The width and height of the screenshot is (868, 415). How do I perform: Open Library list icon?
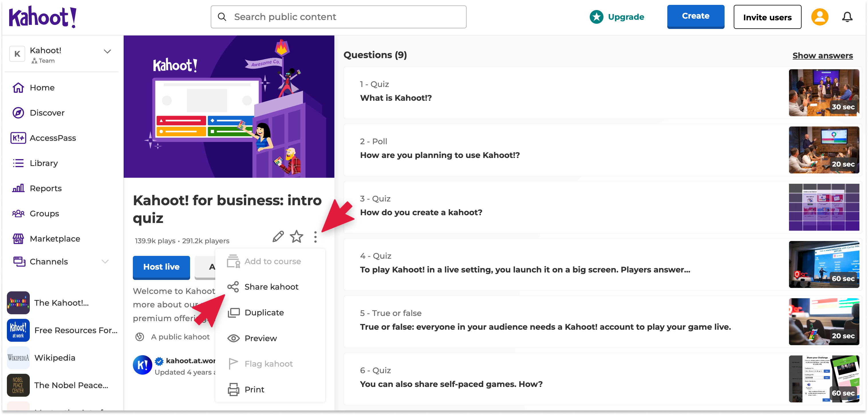[x=18, y=163]
